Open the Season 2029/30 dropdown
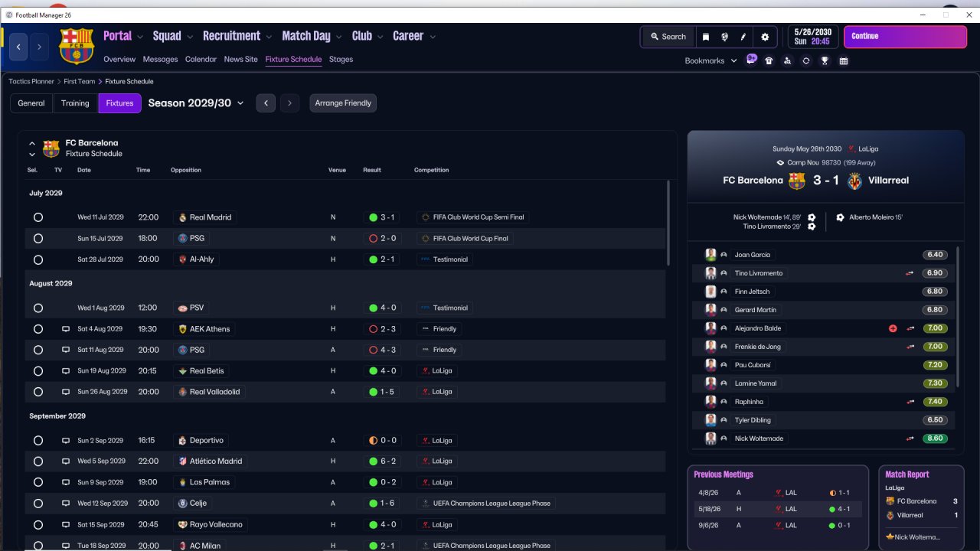 tap(196, 103)
